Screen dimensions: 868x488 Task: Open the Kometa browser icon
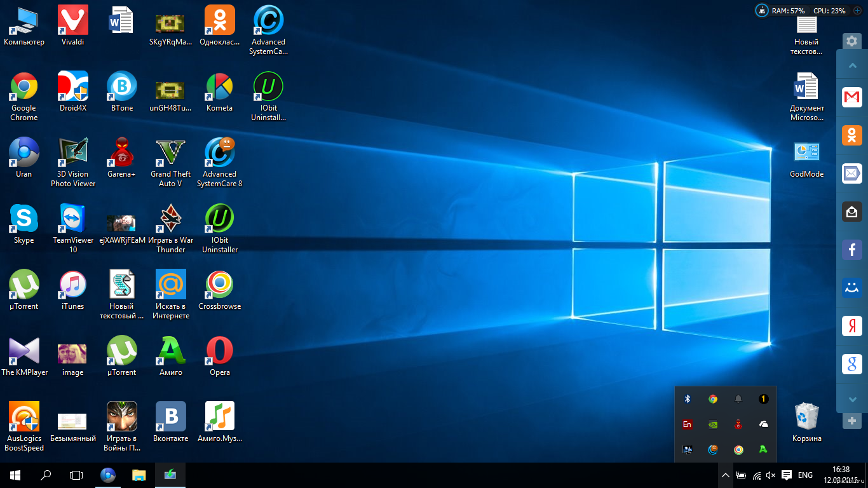pos(220,92)
